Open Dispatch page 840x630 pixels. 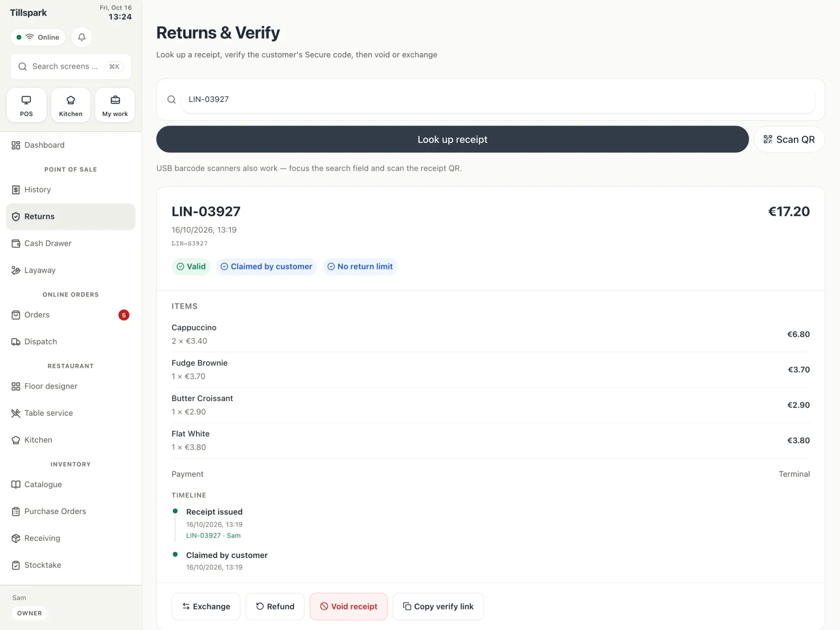(x=71, y=341)
